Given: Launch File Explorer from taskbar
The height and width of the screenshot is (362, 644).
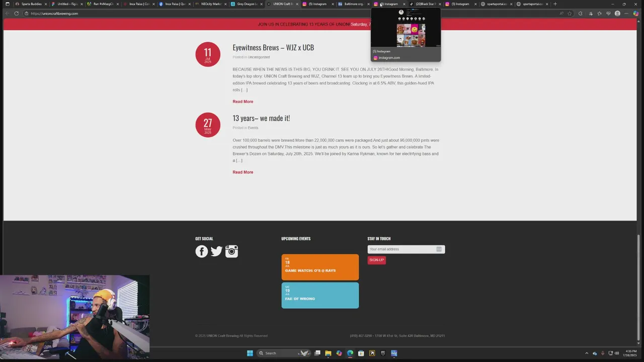Looking at the screenshot, I should [x=328, y=353].
